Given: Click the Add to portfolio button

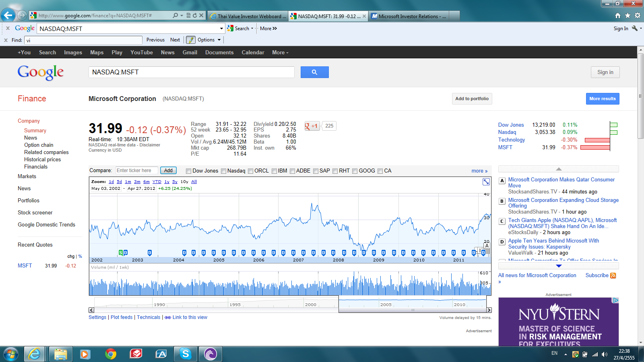Looking at the screenshot, I should (x=472, y=99).
